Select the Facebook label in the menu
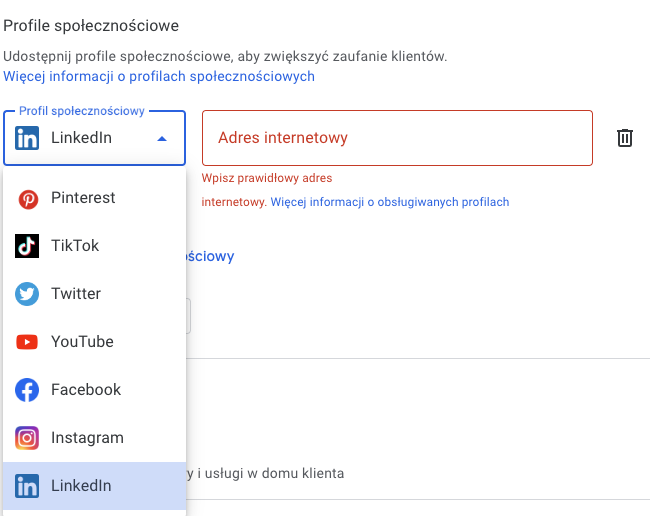This screenshot has height=516, width=650. coord(86,390)
